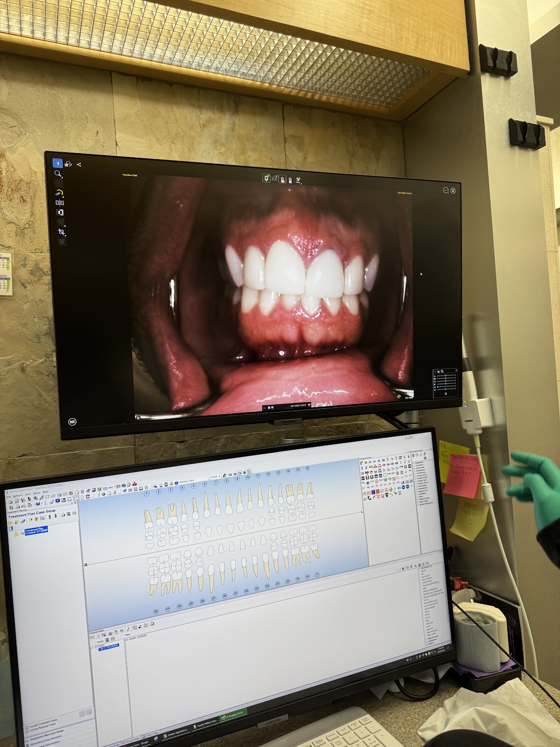Expand the Preventive procedure code category
The height and width of the screenshot is (747, 560).
click(419, 465)
